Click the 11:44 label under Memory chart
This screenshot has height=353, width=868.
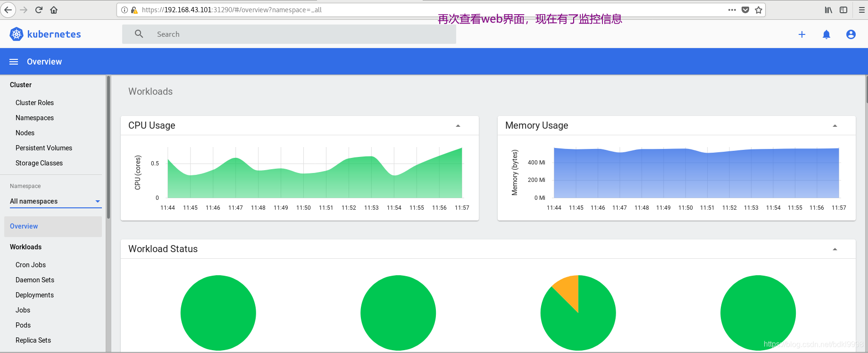(x=554, y=208)
